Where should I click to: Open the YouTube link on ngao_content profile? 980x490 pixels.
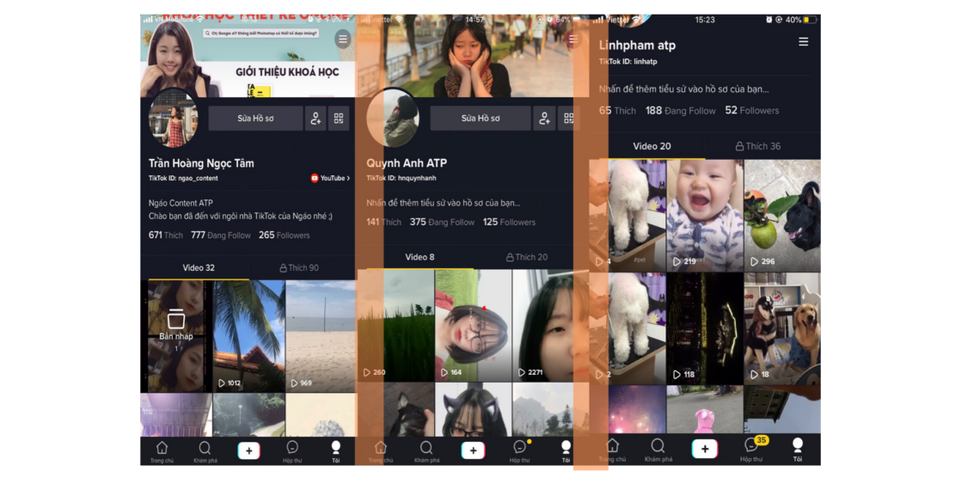[330, 178]
